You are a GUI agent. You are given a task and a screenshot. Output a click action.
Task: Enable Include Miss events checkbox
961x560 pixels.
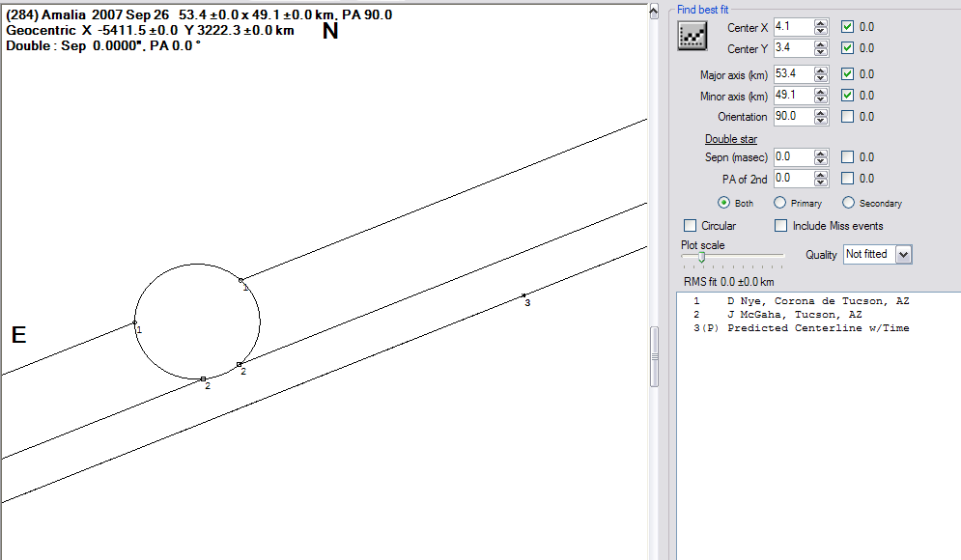point(780,226)
